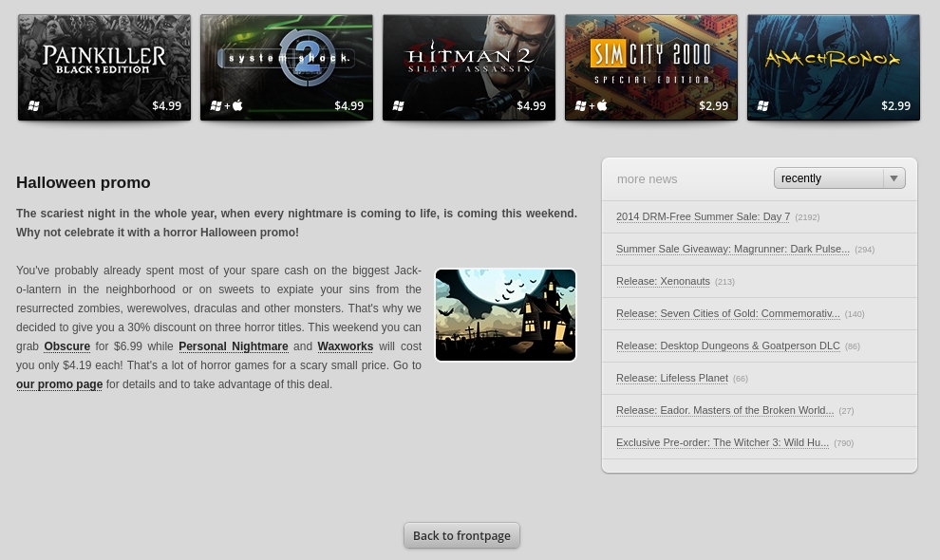940x560 pixels.
Task: Click the (790) comment count
Action: (x=843, y=443)
